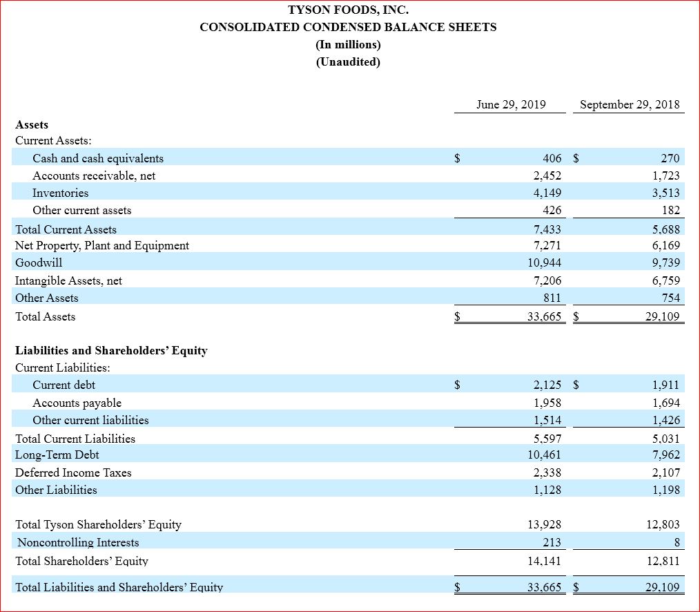Select 'Total Liabilities and Shareholders' Equity' label
Image resolution: width=700 pixels, height=612 pixels.
pyautogui.click(x=119, y=587)
